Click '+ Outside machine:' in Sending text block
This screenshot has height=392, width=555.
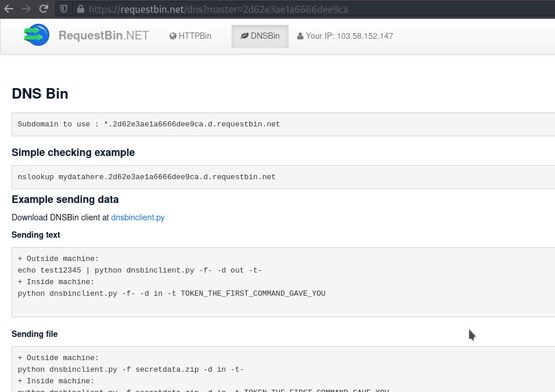[x=58, y=259]
